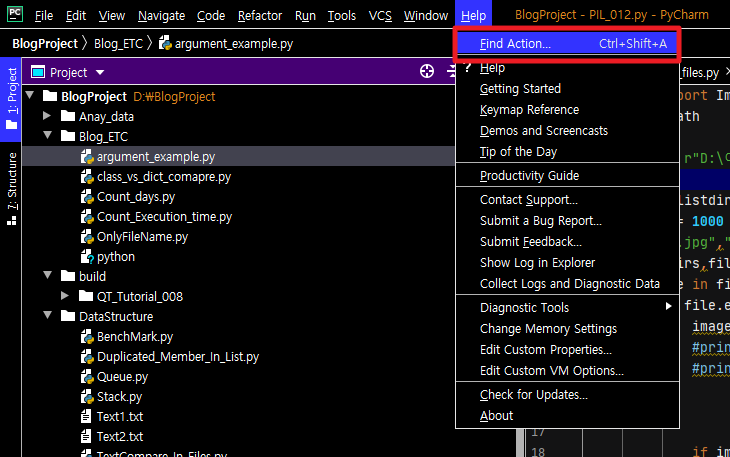Show Tip of the Day

pyautogui.click(x=568, y=152)
